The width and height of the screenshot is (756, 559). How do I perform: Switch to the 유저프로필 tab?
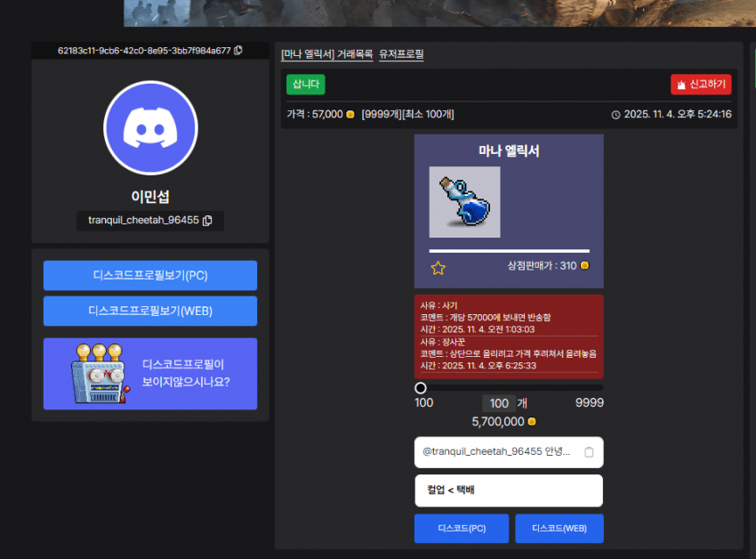tap(401, 54)
